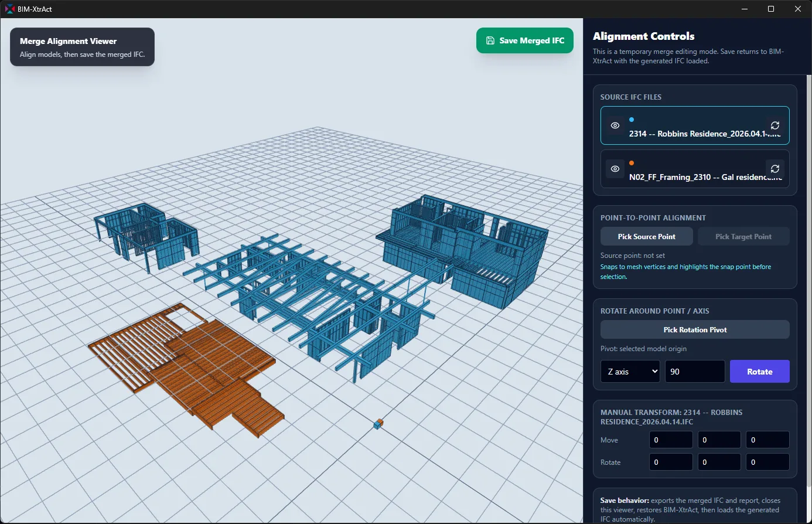This screenshot has width=812, height=524.
Task: Click the "Snaps to mesh vertices" hint text
Action: coord(685,272)
